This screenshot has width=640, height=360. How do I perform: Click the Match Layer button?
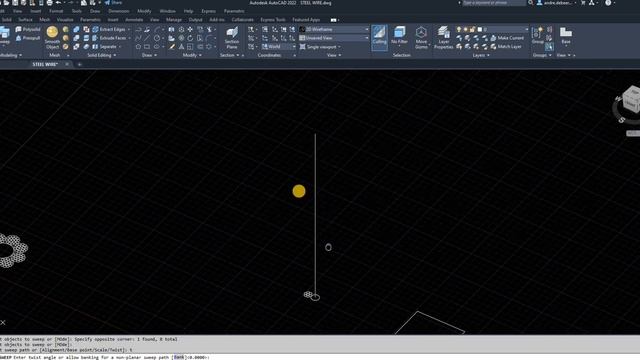(505, 47)
